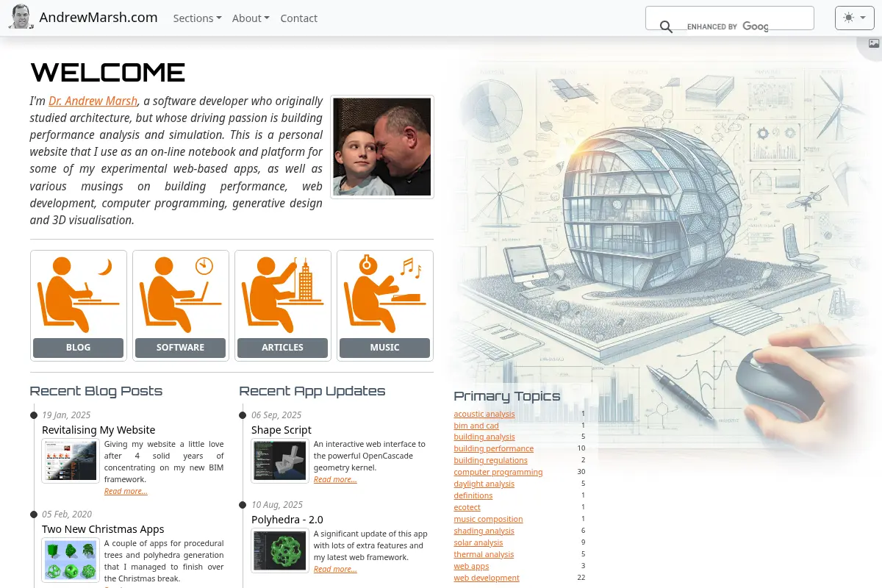Click the WELCOME heading
The image size is (882, 588).
[x=107, y=72]
